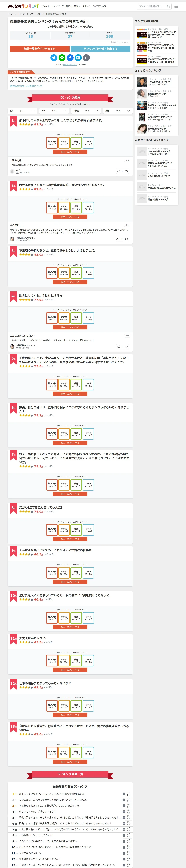186x868 pixels.
Task: Click ランキングを作成・編集する button
Action: 101,49
